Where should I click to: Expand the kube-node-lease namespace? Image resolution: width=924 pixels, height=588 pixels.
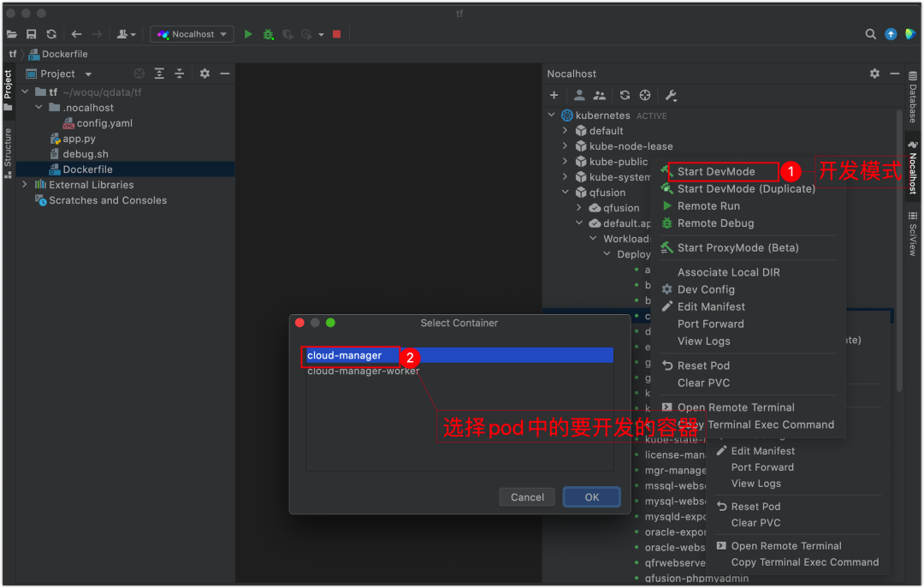pos(566,146)
